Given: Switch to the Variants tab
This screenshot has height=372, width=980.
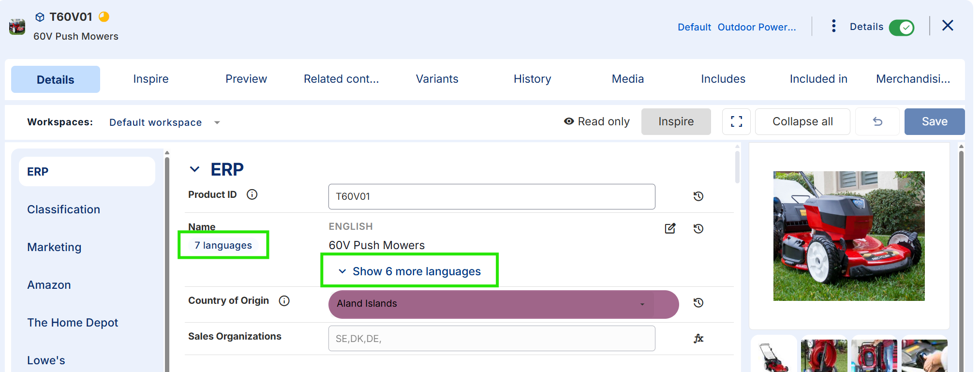Looking at the screenshot, I should [x=437, y=79].
